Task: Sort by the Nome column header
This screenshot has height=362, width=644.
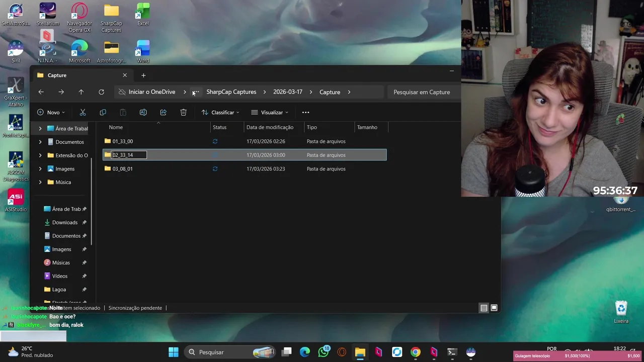Action: pyautogui.click(x=116, y=127)
